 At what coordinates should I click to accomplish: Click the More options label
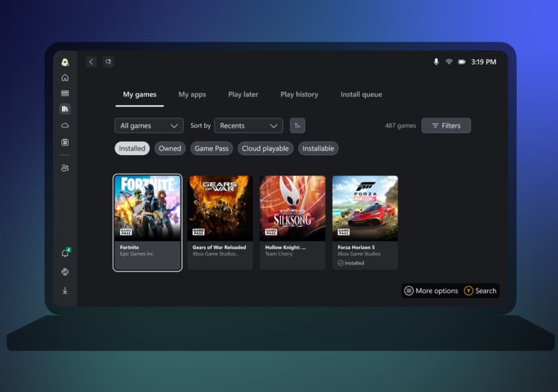click(437, 291)
